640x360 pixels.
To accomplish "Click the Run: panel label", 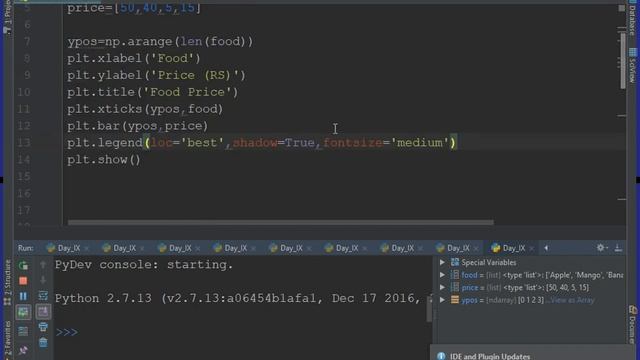I will click(25, 248).
